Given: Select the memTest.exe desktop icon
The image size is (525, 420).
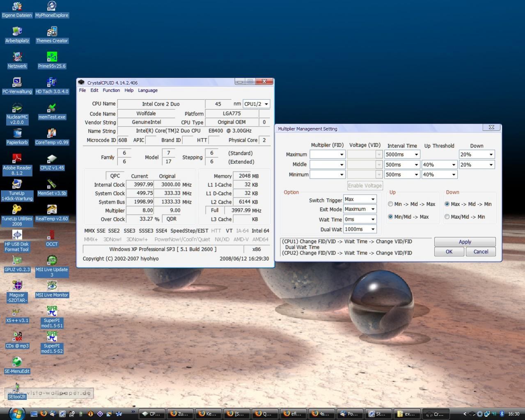Looking at the screenshot, I should click(52, 112).
